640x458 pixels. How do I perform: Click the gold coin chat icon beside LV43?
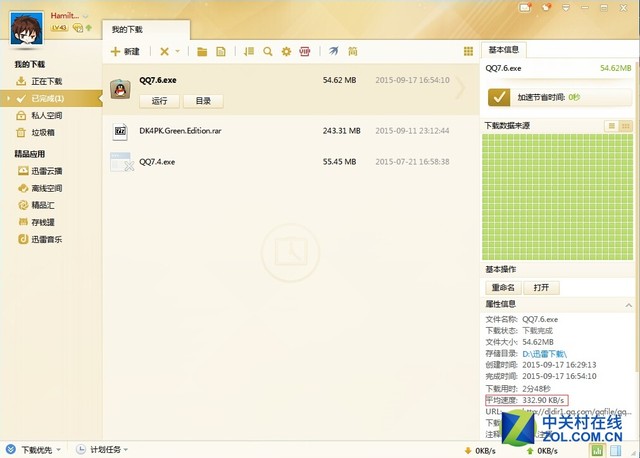(77, 28)
